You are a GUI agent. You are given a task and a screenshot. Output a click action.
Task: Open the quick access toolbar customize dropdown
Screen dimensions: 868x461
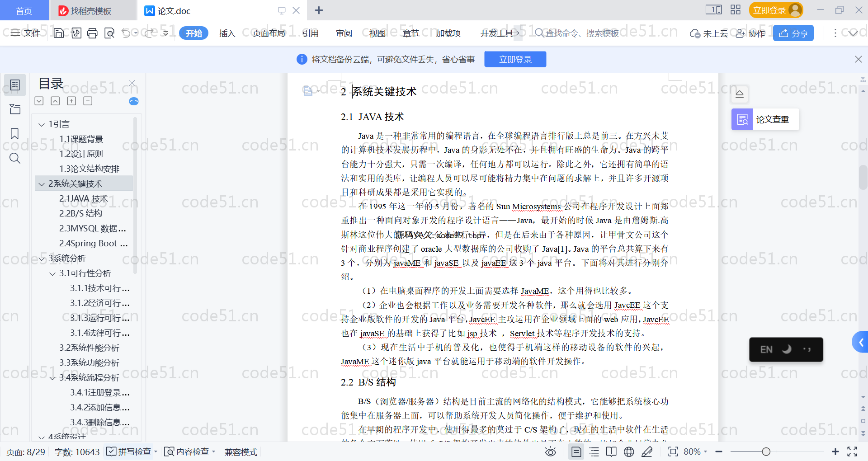coord(165,33)
